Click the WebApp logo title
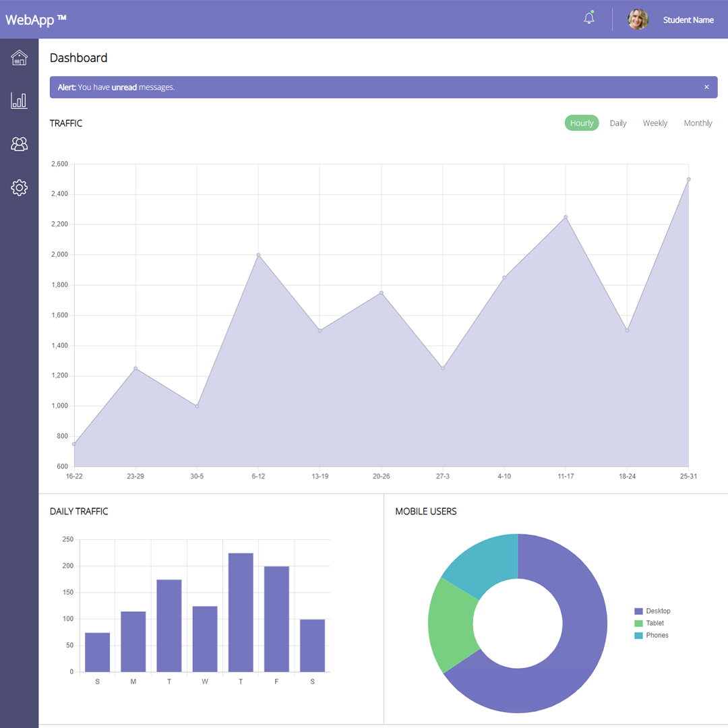728x728 pixels. [36, 19]
